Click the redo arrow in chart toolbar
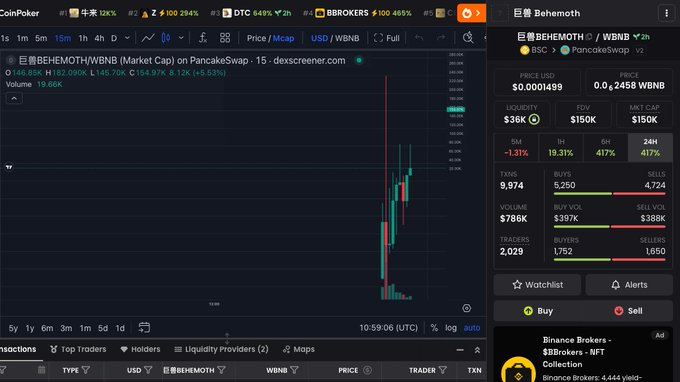The image size is (680, 382). pyautogui.click(x=441, y=38)
